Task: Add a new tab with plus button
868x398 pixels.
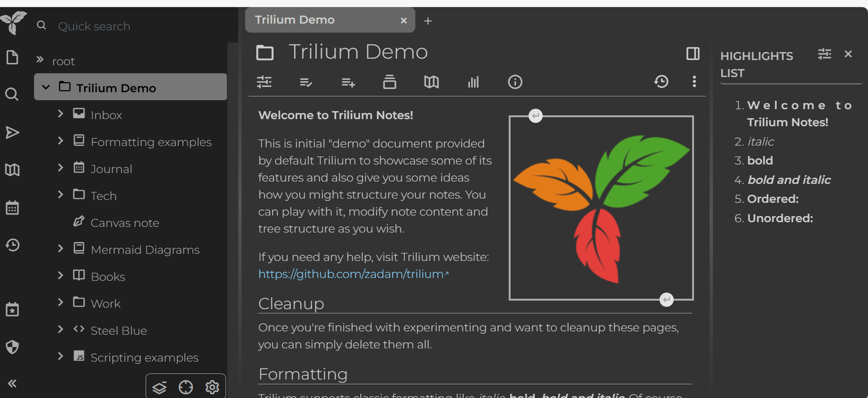Action: click(x=428, y=21)
